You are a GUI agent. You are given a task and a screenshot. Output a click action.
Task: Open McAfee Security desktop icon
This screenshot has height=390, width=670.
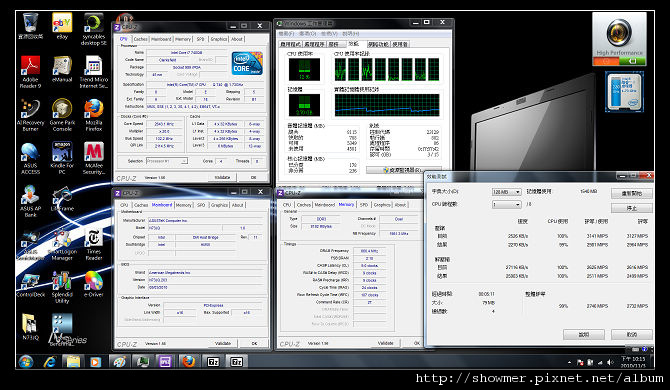[x=94, y=158]
